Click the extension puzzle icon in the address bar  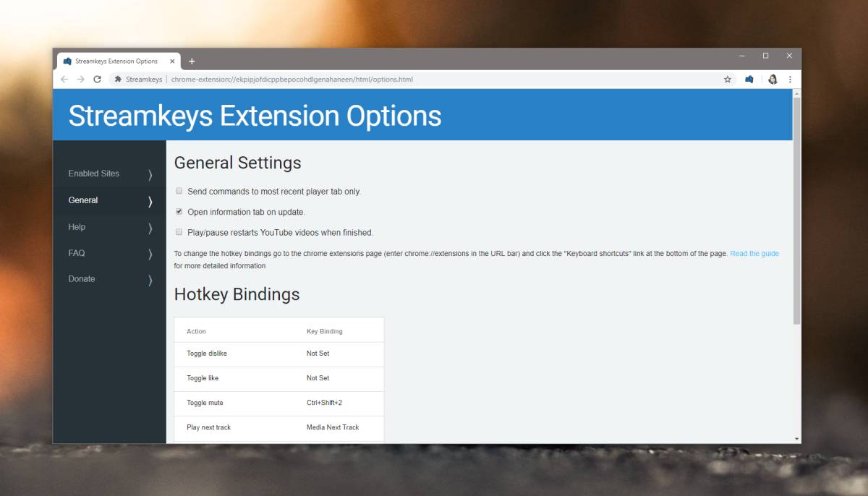point(118,80)
